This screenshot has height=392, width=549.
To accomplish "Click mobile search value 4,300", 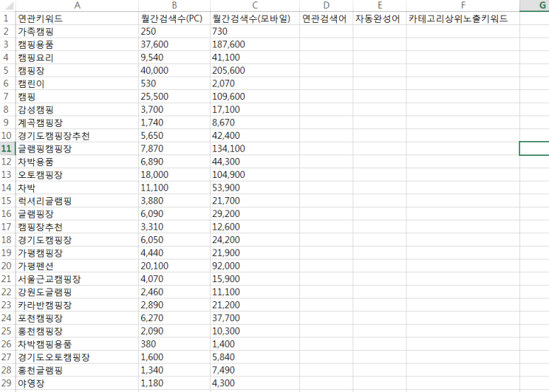I will click(x=255, y=383).
